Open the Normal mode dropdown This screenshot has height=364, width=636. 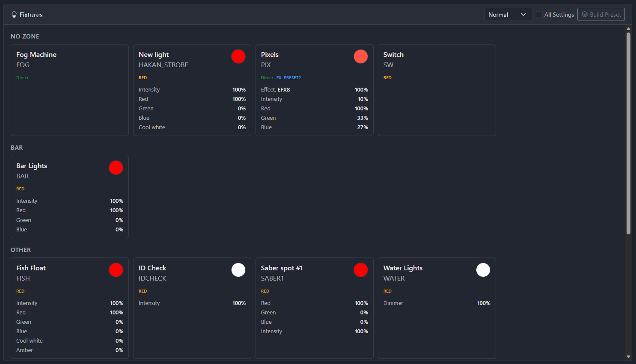click(x=508, y=15)
